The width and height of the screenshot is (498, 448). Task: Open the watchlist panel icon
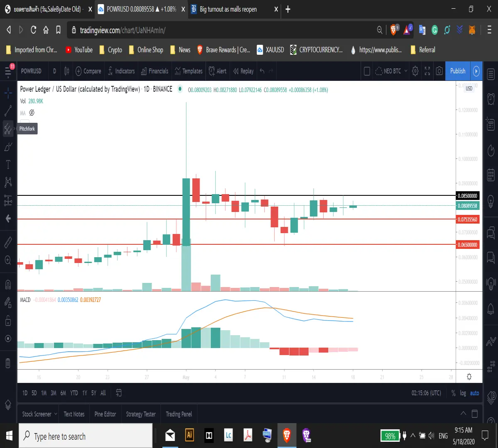click(x=491, y=75)
